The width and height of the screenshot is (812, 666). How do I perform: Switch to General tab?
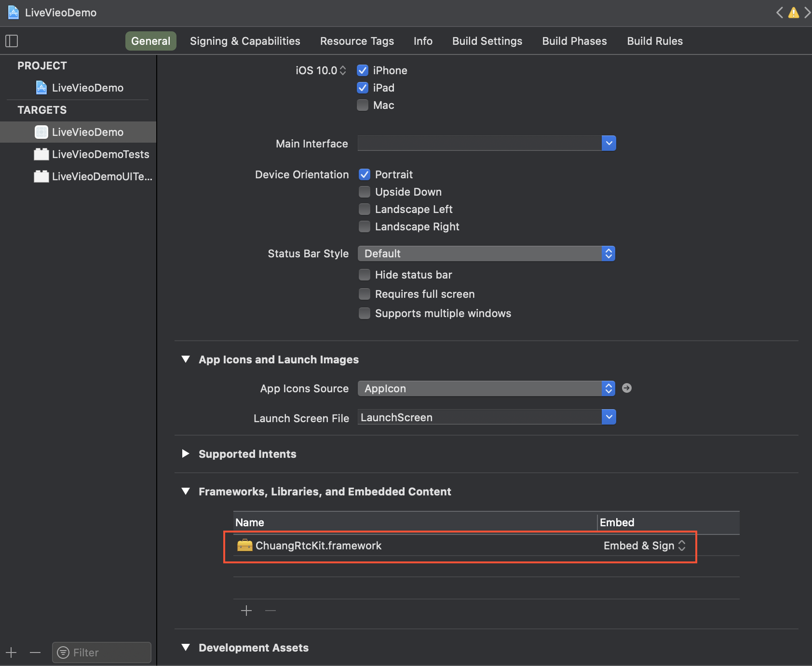tap(151, 41)
